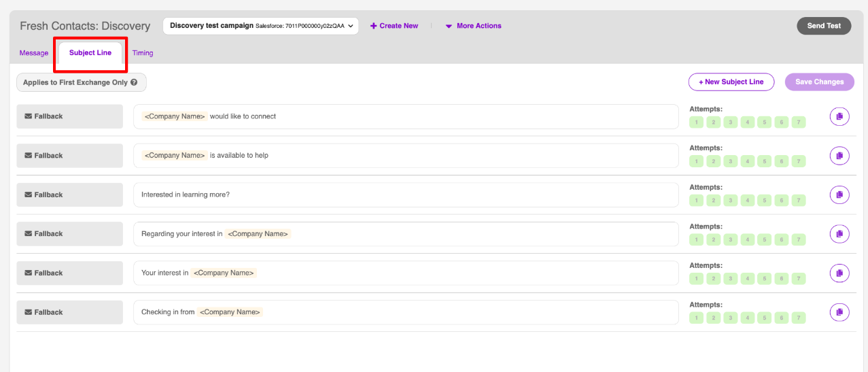868x372 pixels.
Task: Click envelope icon in 'is available to help' row
Action: [x=28, y=156]
